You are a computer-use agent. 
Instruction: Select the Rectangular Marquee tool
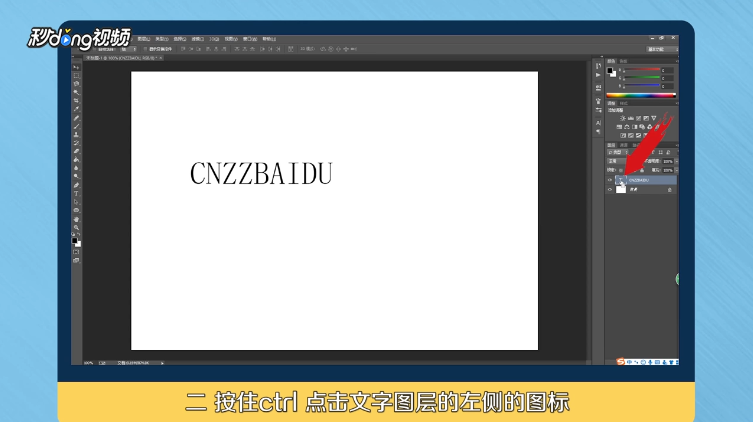[x=76, y=75]
